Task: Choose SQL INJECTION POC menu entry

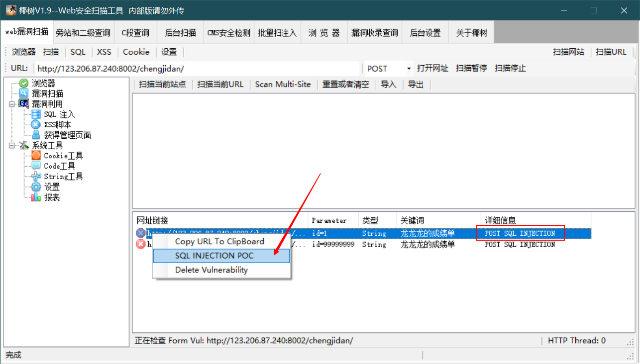Action: (221, 256)
